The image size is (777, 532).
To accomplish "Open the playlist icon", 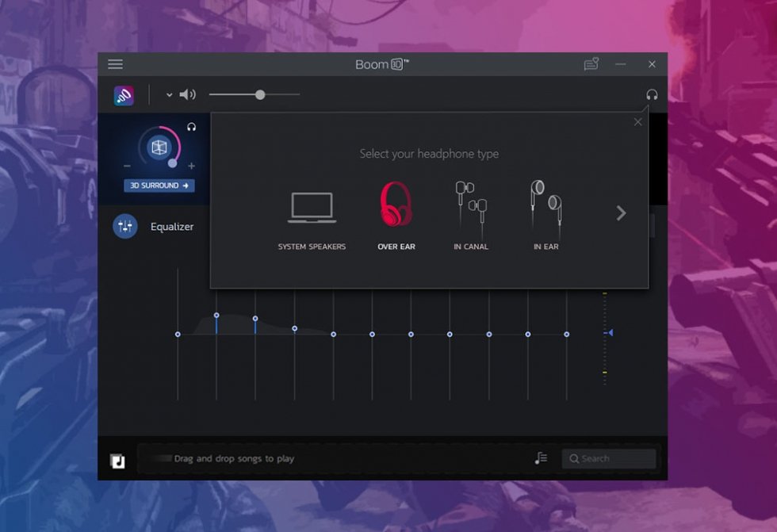I will (x=541, y=458).
